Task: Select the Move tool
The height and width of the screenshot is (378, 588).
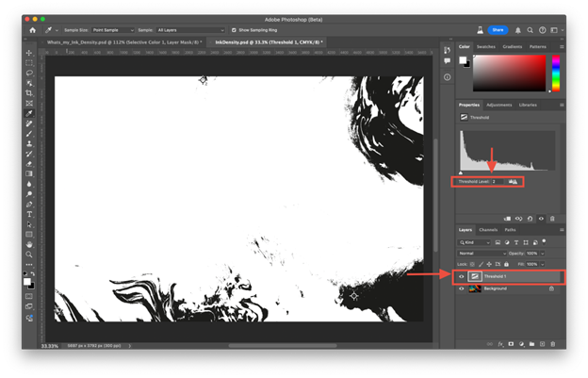Action: pyautogui.click(x=29, y=53)
